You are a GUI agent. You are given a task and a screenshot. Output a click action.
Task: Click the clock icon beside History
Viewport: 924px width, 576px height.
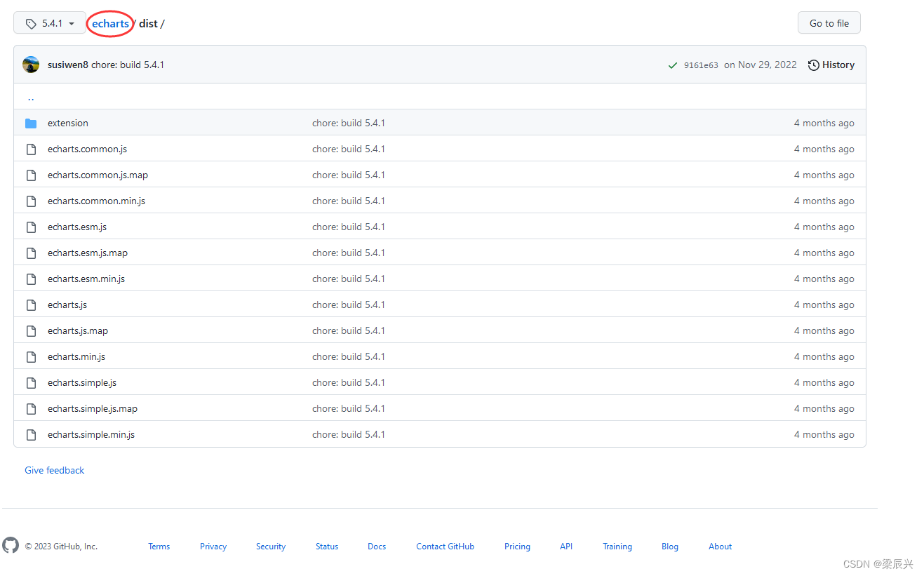pyautogui.click(x=814, y=65)
